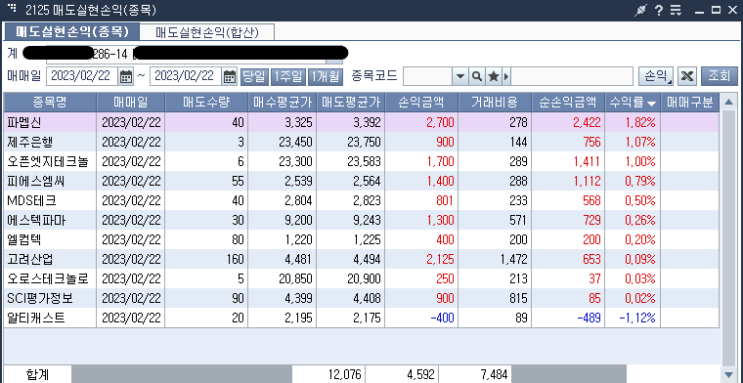This screenshot has width=743, height=383.
Task: Click the 매매일 column header
Action: 131,102
